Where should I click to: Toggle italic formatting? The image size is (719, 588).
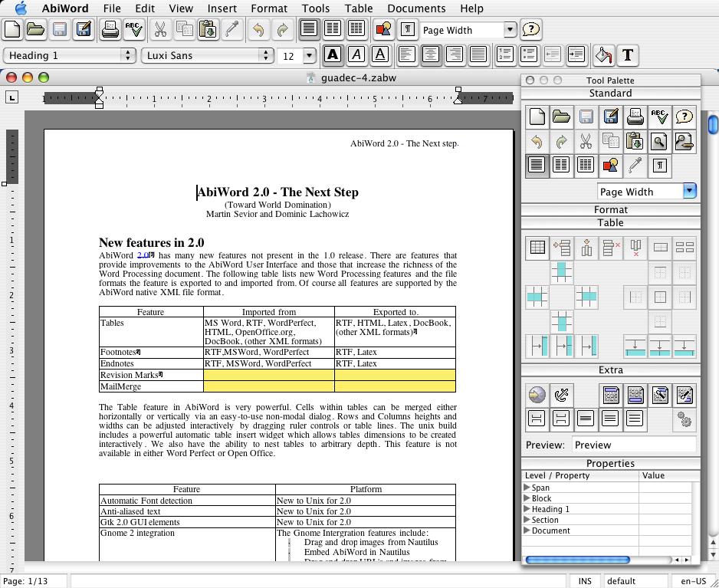356,55
